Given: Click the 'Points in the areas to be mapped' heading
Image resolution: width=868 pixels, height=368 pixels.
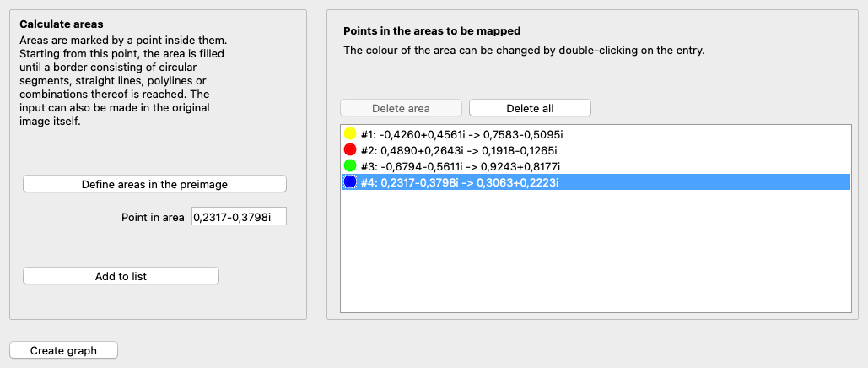Looking at the screenshot, I should coord(431,31).
